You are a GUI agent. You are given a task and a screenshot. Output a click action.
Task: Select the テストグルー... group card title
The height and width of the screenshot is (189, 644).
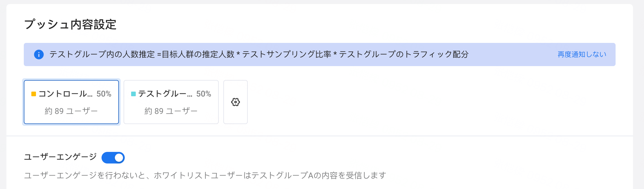pos(165,94)
